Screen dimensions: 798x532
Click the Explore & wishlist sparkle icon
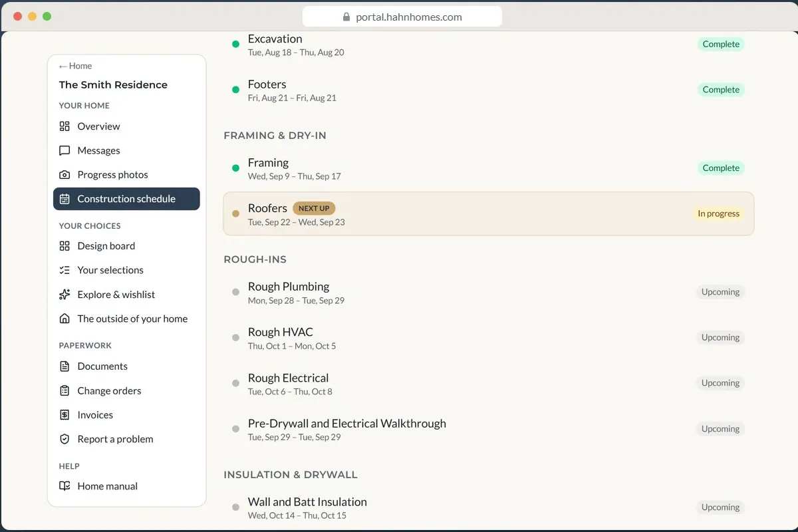click(65, 295)
